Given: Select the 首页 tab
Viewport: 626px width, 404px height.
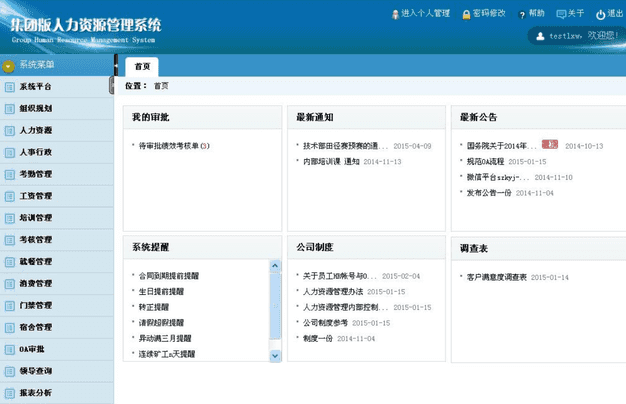Looking at the screenshot, I should coord(142,67).
